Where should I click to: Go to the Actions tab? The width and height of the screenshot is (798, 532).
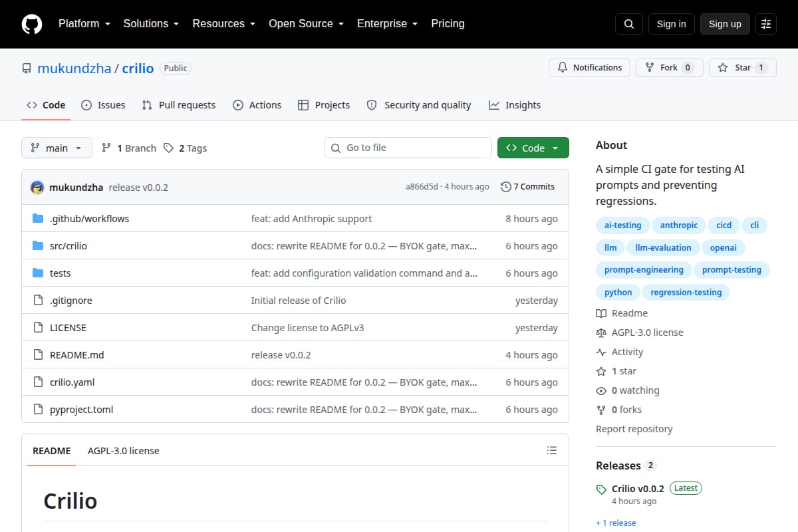(x=257, y=105)
